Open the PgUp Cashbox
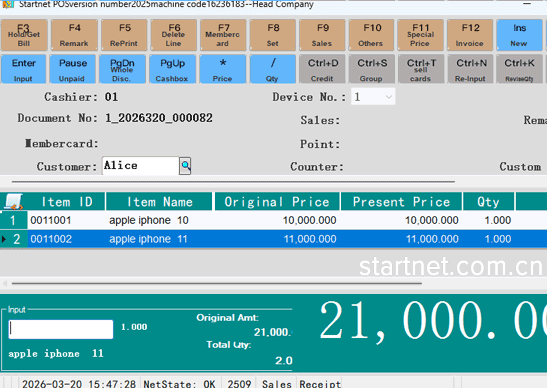 click(172, 69)
